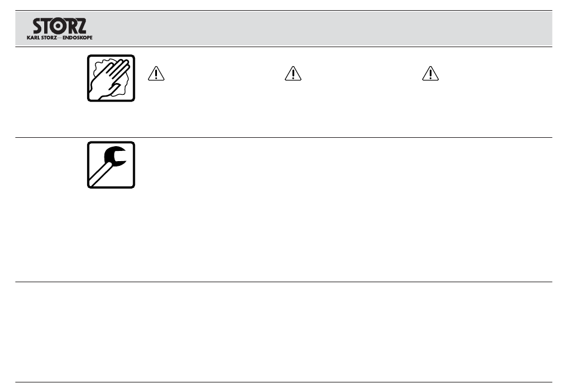Click the large STORZ logo wordmark
The image size is (567, 392).
pos(60,26)
